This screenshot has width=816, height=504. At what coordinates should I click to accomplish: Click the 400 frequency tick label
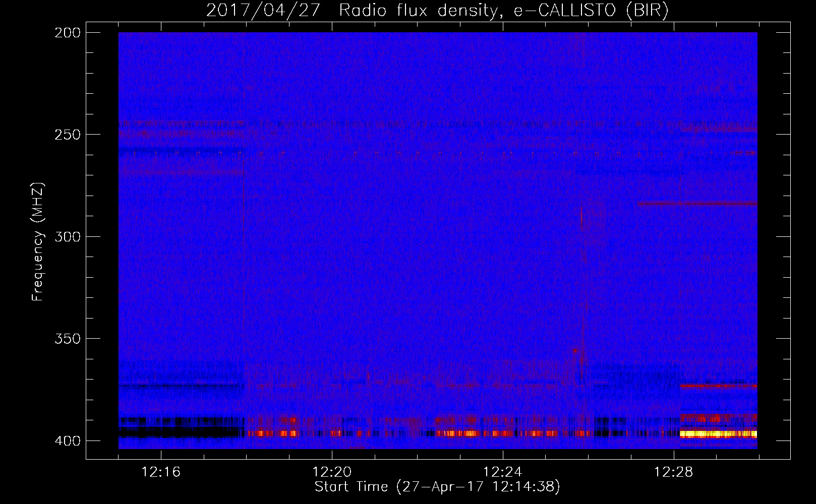coord(68,440)
